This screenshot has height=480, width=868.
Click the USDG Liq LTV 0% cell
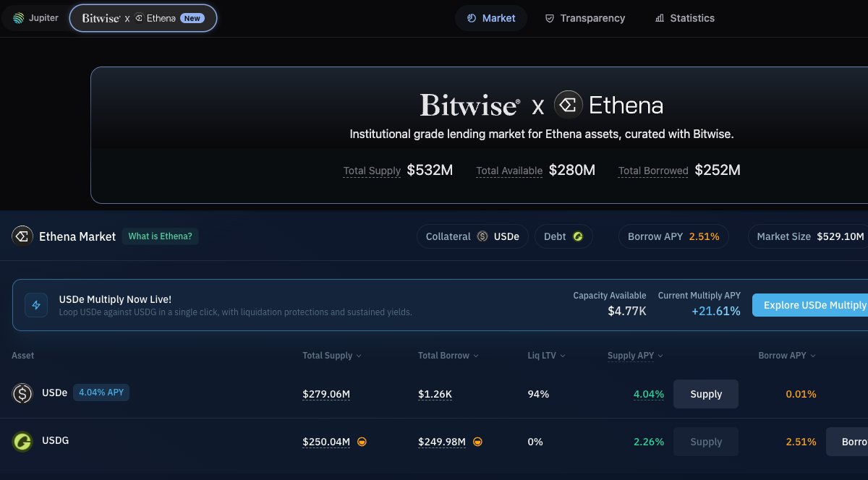pos(535,442)
